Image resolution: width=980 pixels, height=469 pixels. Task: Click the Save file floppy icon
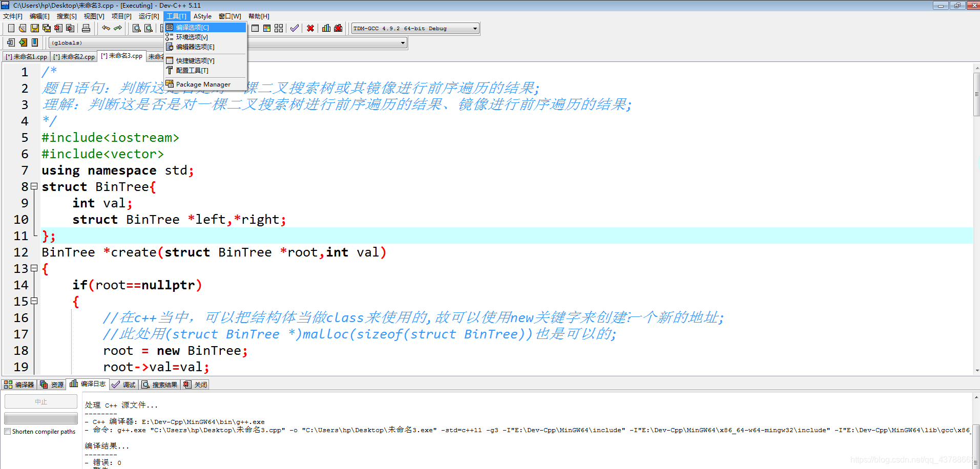(x=35, y=28)
